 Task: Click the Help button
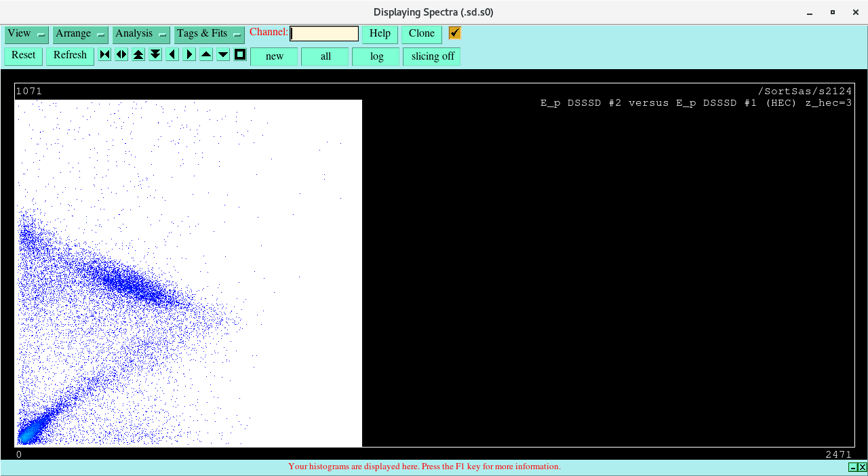coord(380,34)
